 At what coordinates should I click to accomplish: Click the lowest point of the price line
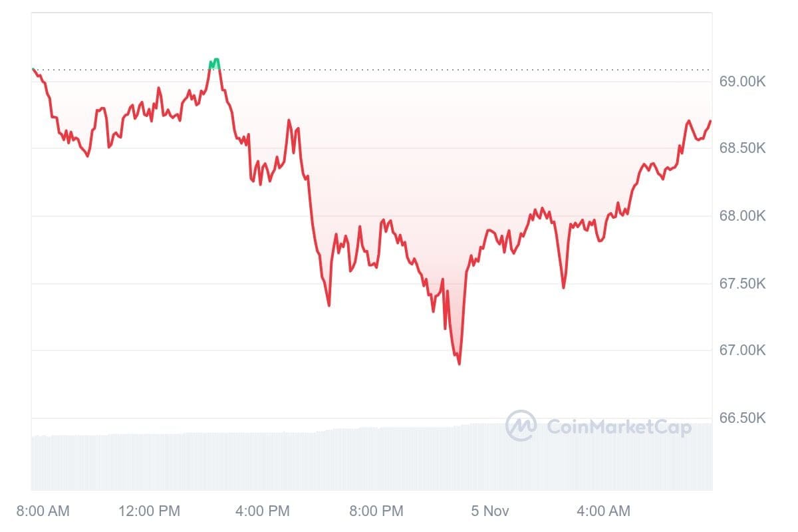[x=459, y=363]
